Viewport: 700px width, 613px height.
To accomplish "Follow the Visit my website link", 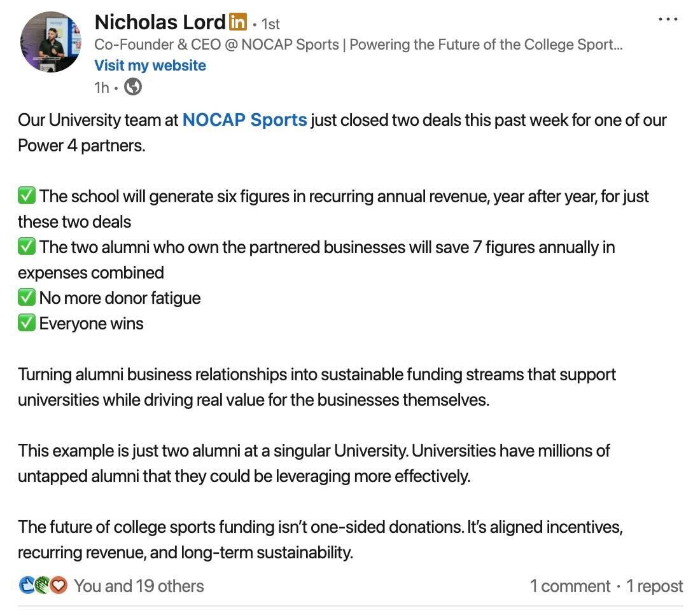I will click(x=150, y=65).
